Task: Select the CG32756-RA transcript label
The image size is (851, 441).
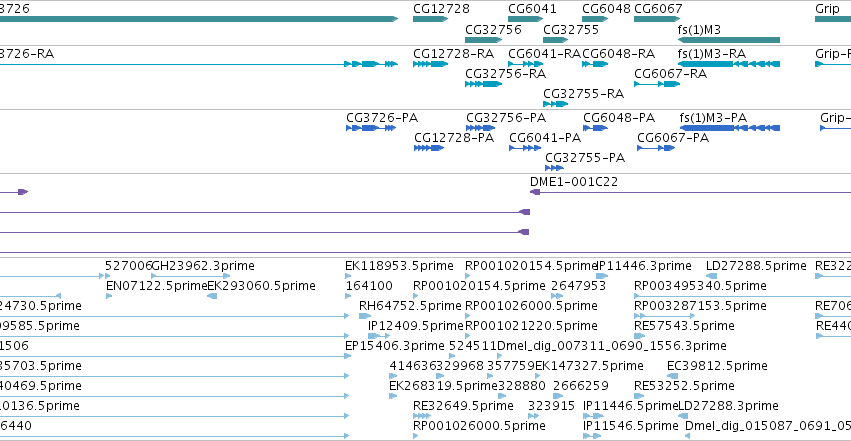Action: point(506,74)
